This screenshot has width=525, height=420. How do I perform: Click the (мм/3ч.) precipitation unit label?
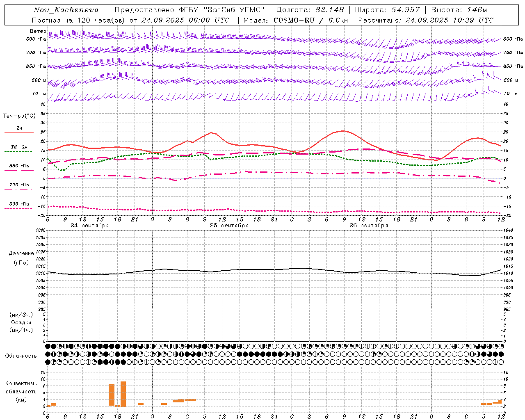point(21,315)
